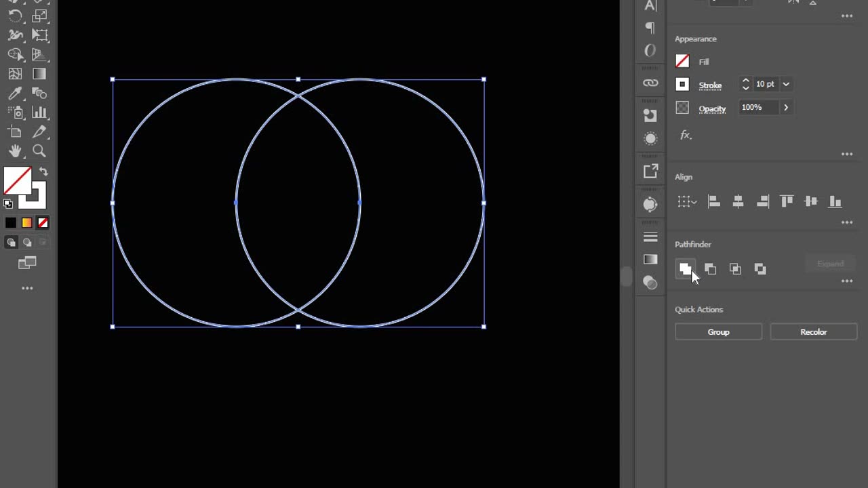Viewport: 868px width, 488px height.
Task: Select the Gradient tool in the toolbar
Action: coord(39,74)
